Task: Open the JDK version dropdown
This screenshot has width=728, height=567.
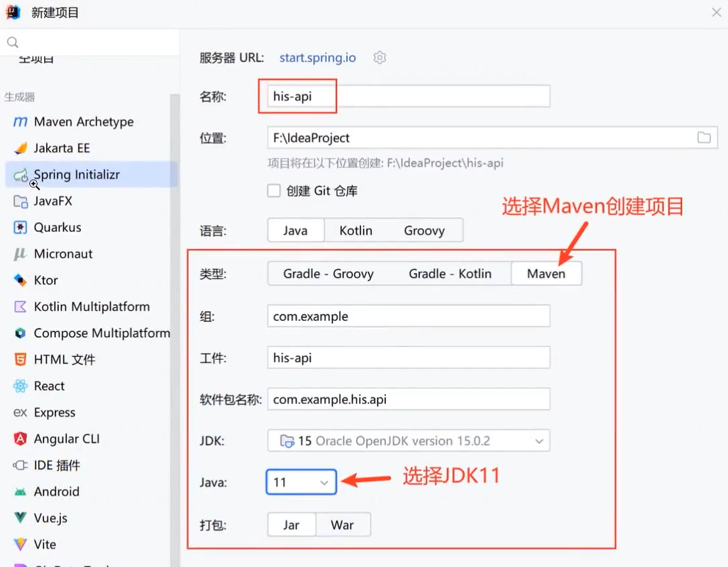Action: pos(409,441)
